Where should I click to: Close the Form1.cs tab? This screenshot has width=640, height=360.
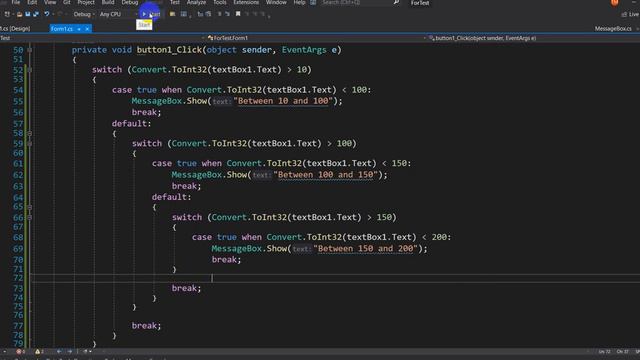point(87,29)
